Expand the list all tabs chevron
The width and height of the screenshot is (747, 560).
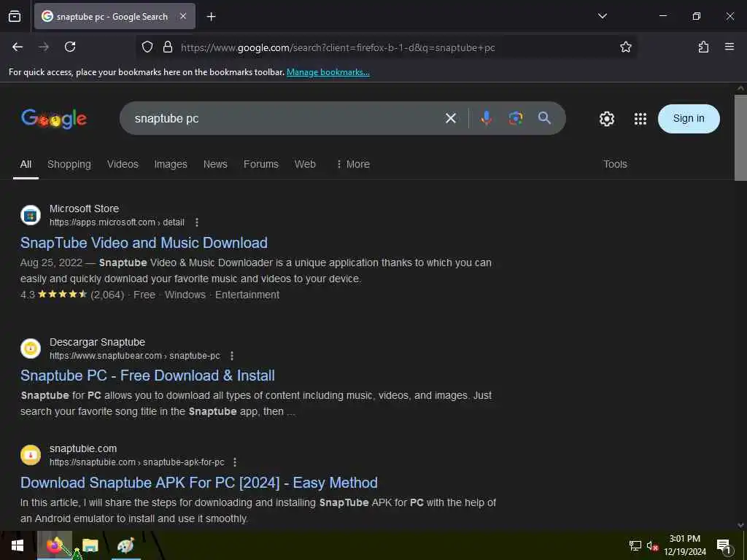tap(602, 16)
